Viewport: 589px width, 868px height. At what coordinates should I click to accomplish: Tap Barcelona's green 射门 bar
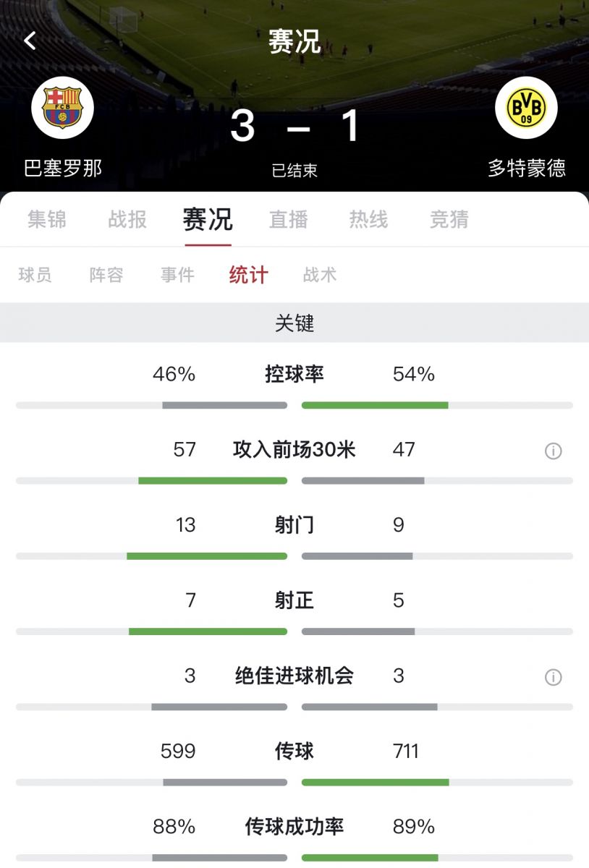pyautogui.click(x=207, y=556)
